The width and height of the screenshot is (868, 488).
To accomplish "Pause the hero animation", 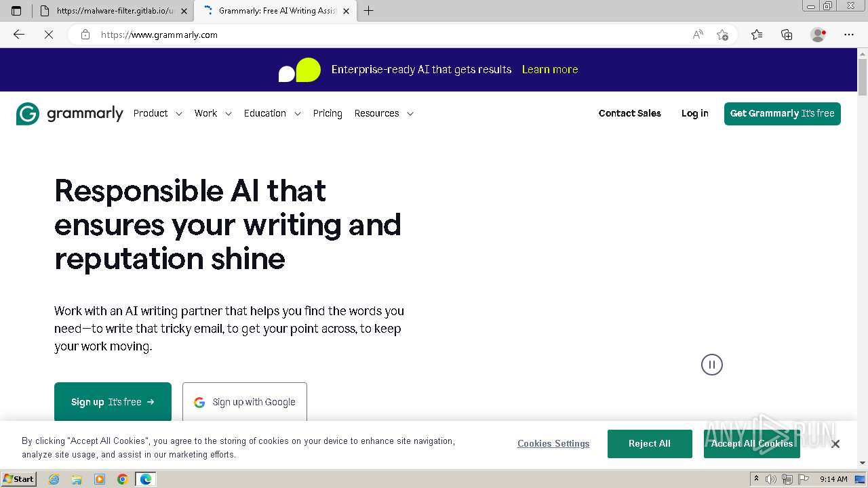I will pos(712,365).
